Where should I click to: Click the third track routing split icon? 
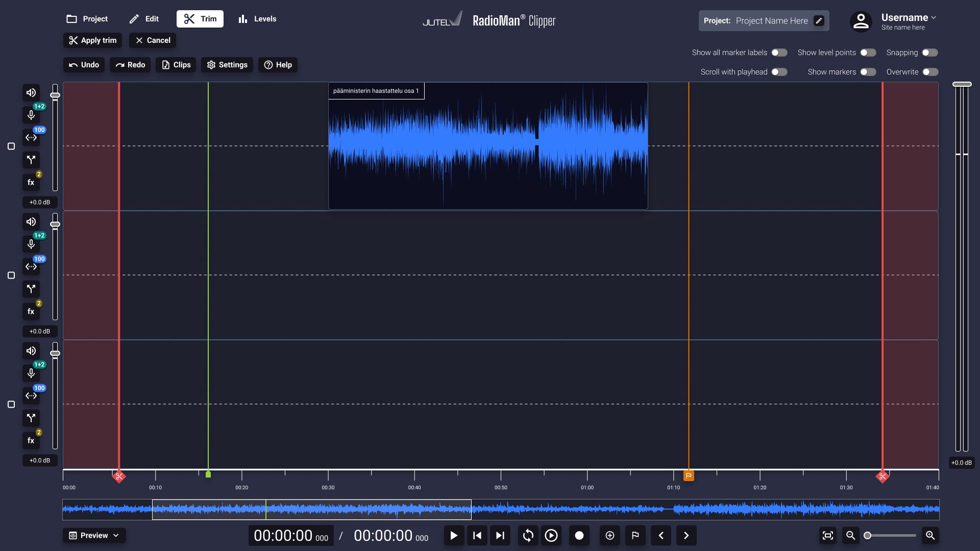click(x=31, y=418)
